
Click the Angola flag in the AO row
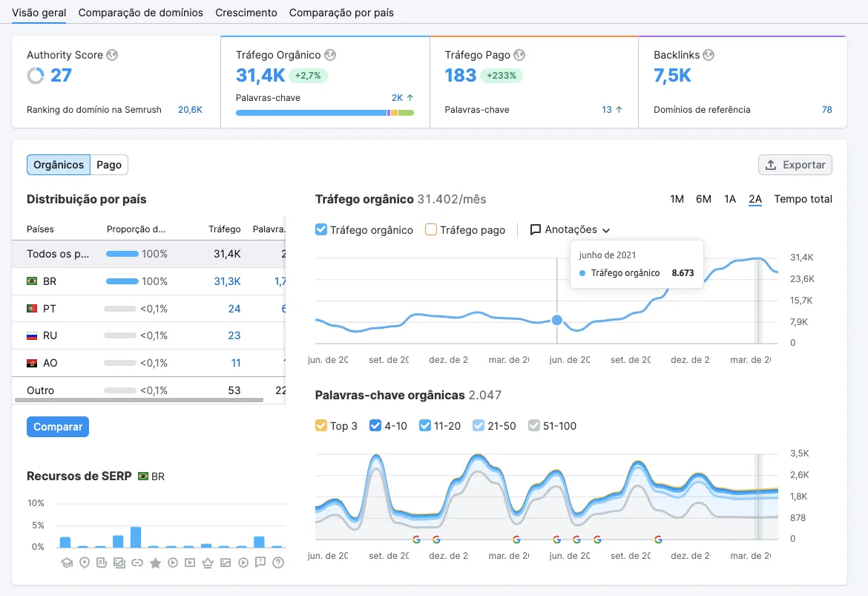click(32, 364)
